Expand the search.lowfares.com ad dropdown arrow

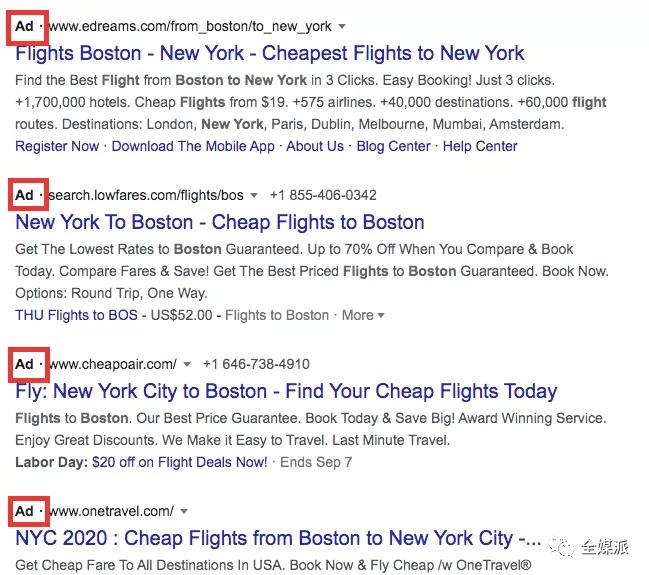click(254, 195)
